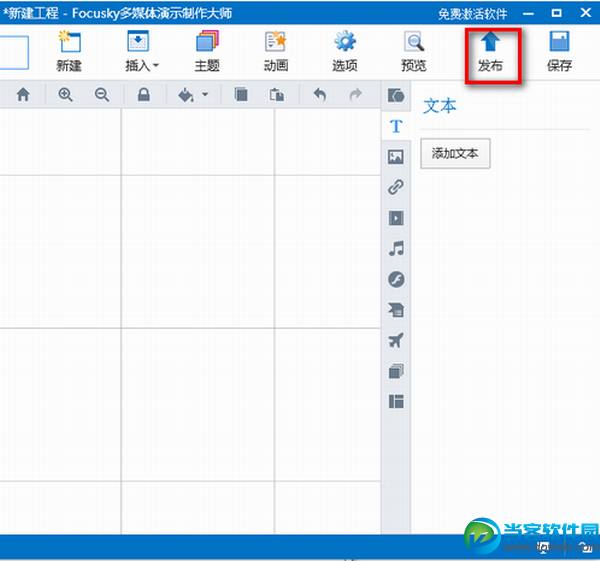
Task: Open the 动画 (Animation) editor
Action: tap(276, 51)
